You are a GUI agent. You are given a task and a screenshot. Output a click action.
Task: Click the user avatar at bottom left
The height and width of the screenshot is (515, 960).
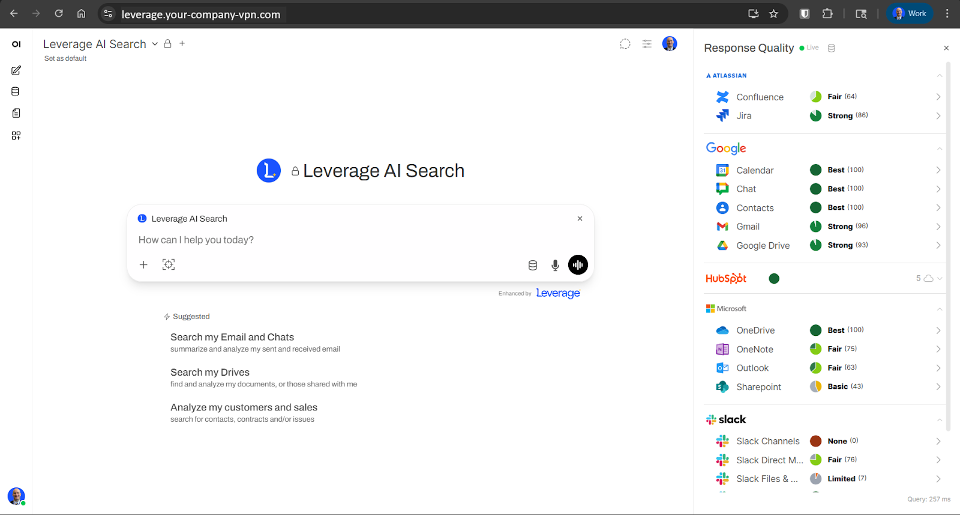(16, 496)
